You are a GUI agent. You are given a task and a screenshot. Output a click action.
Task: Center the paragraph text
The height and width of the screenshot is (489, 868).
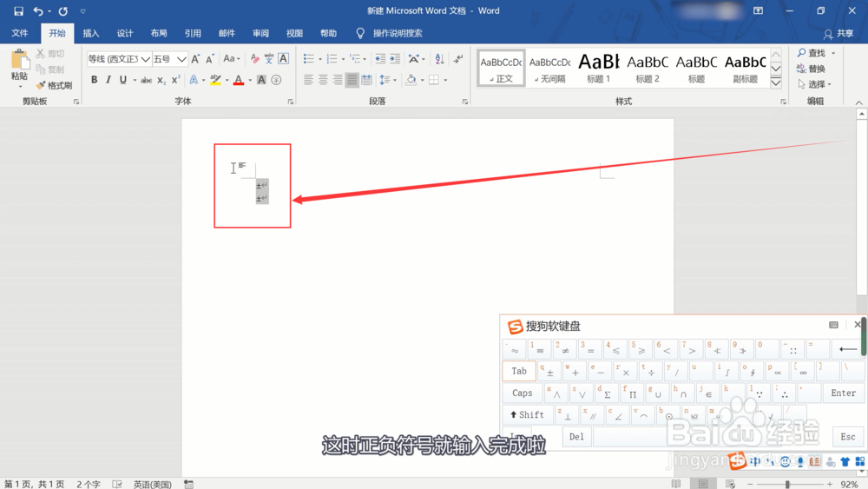[x=323, y=80]
